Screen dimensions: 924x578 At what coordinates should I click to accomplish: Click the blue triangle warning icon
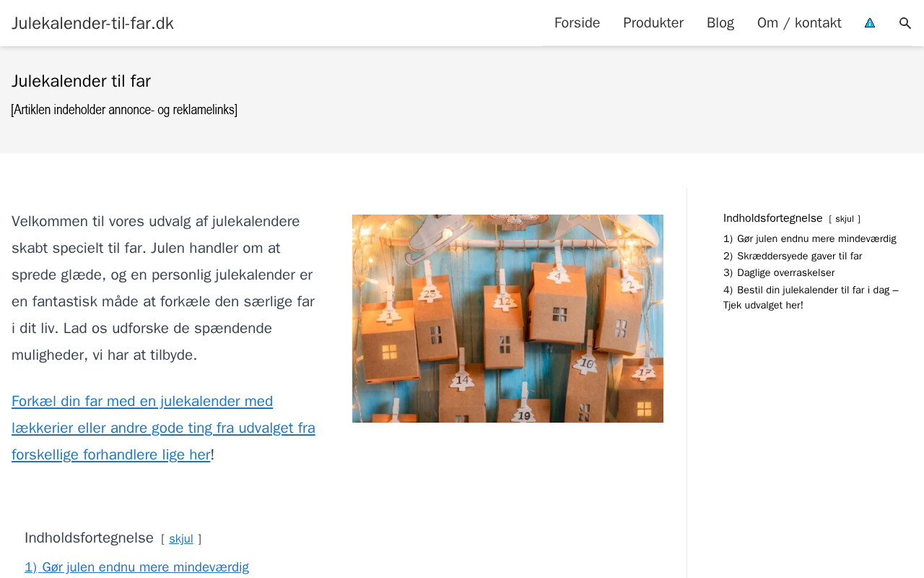870,23
